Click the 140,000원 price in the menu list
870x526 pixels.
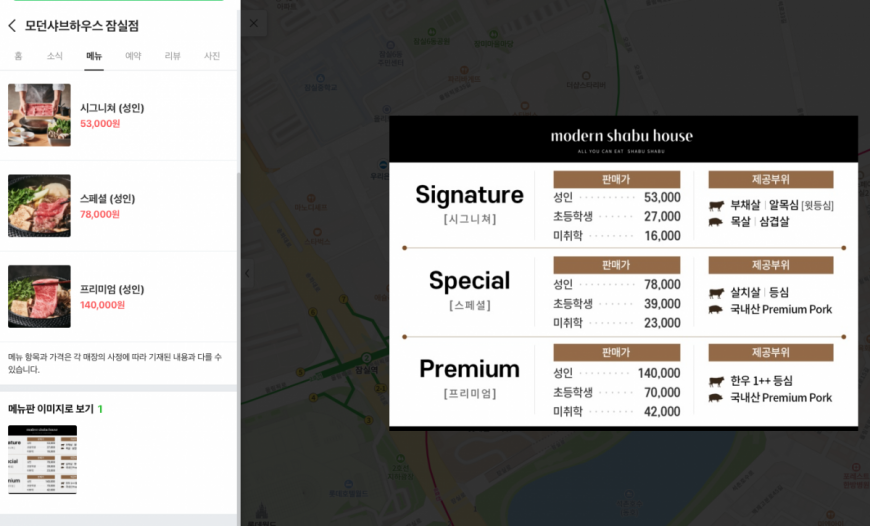pos(102,305)
